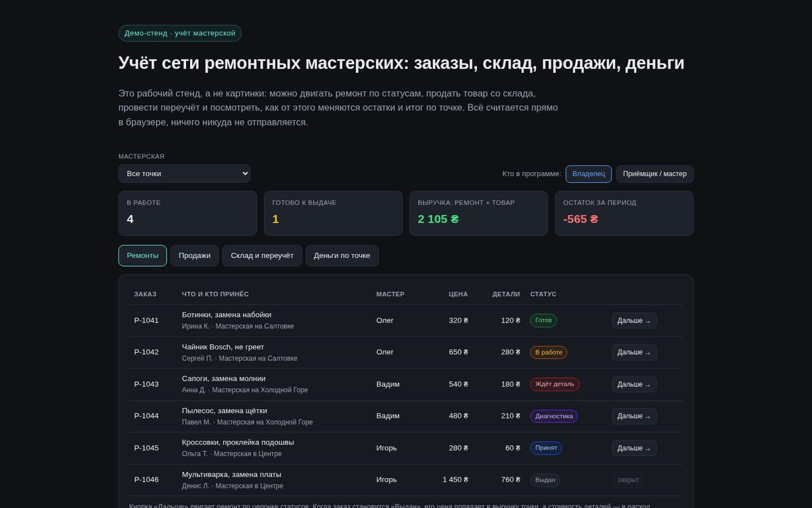Click Сапоги, замена молнии description

coord(224,378)
